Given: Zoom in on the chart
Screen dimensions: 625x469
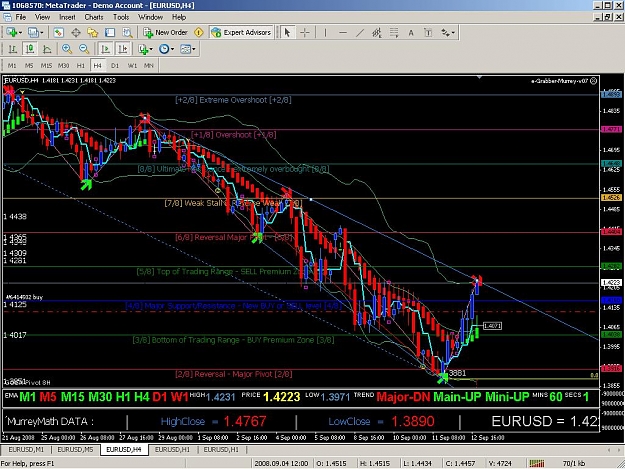Looking at the screenshot, I should 67,49.
